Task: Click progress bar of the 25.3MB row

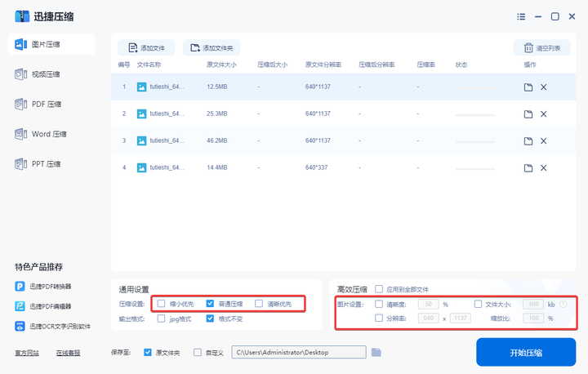Action: click(x=475, y=115)
